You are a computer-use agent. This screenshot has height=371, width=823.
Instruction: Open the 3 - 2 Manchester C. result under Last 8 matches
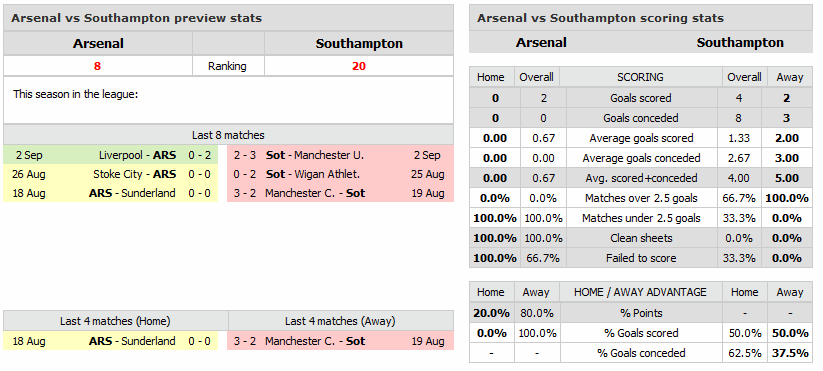(x=340, y=193)
